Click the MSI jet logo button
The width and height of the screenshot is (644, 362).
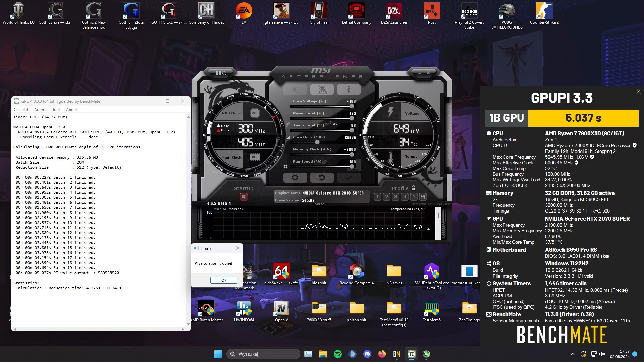click(322, 89)
